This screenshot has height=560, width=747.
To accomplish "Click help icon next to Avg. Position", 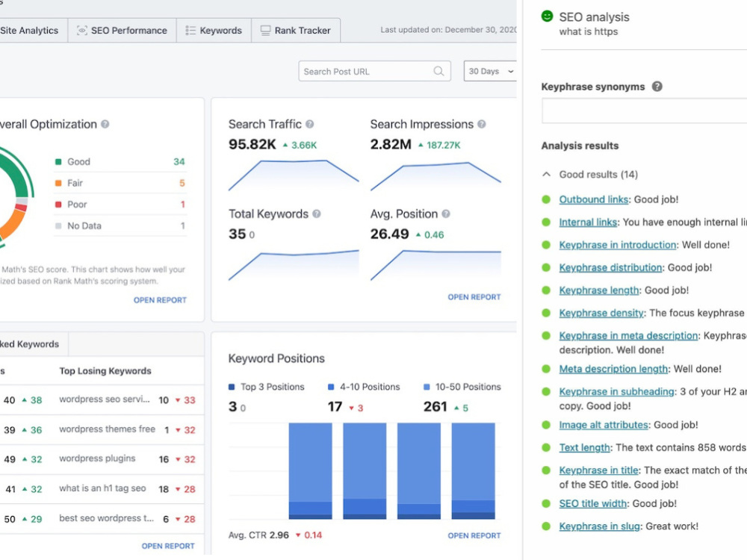I will pyautogui.click(x=446, y=214).
